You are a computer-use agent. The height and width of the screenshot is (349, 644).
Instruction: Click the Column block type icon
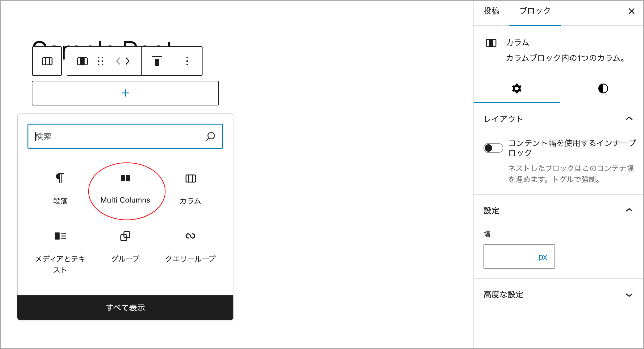[x=82, y=61]
